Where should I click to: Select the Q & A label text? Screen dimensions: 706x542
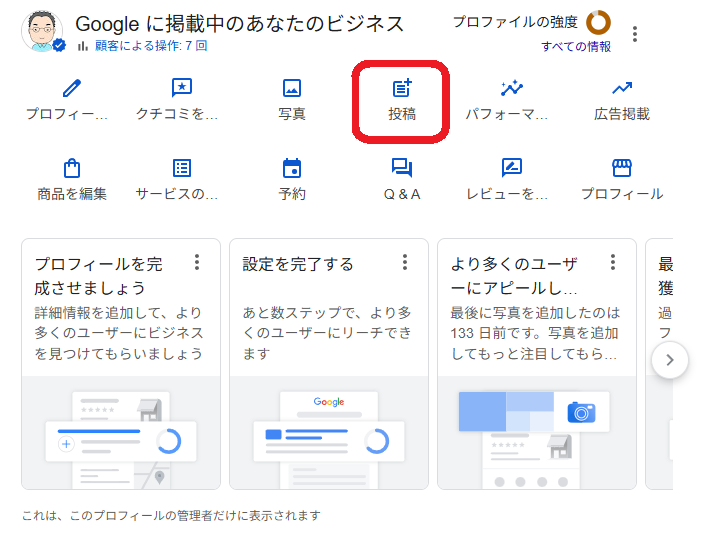402,194
